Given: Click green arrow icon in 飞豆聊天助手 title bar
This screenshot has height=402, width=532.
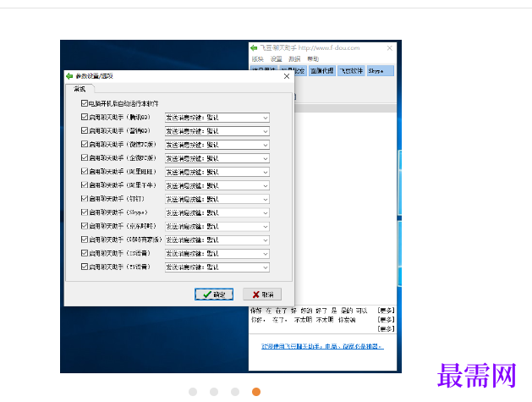Looking at the screenshot, I should click(x=254, y=48).
